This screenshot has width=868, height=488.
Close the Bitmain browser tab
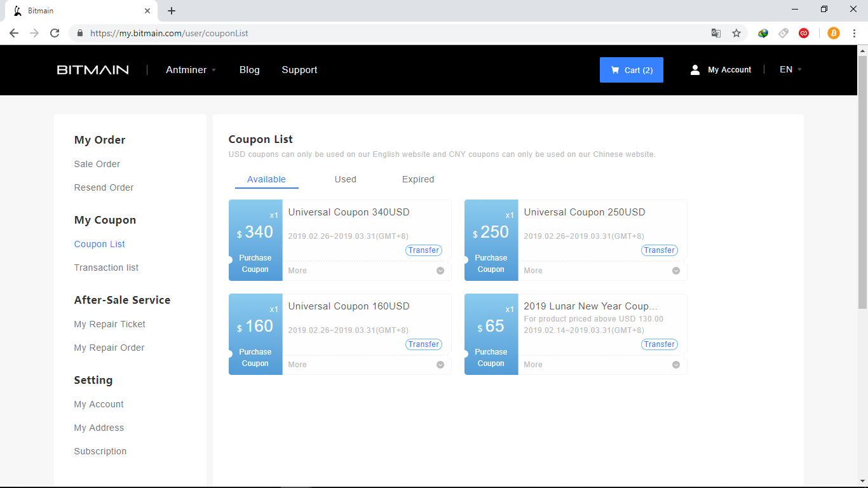coord(147,11)
